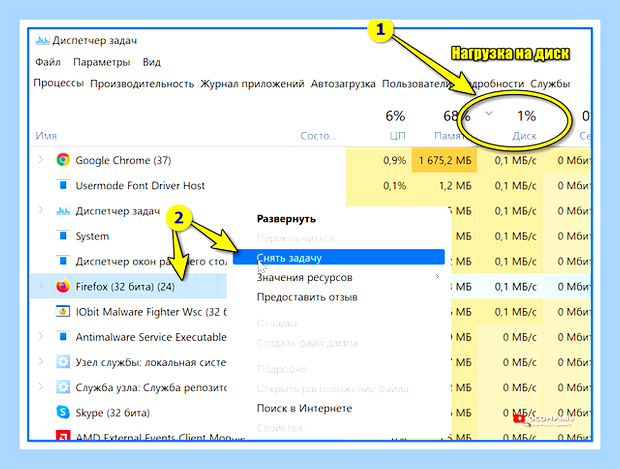Image resolution: width=620 pixels, height=469 pixels.
Task: Open the Параметры menu
Action: pyautogui.click(x=102, y=62)
